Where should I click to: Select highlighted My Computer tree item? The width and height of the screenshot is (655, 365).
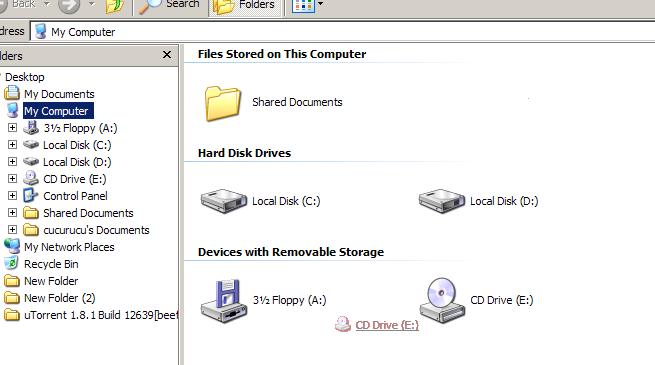58,111
